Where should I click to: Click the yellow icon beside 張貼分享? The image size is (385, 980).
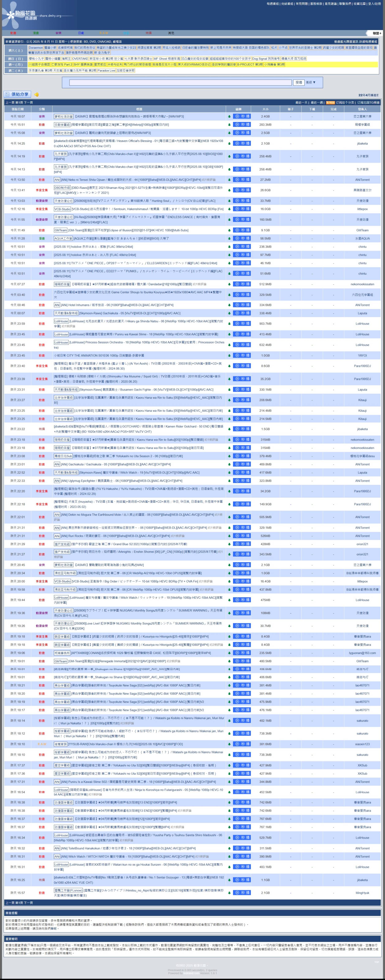click(37, 94)
